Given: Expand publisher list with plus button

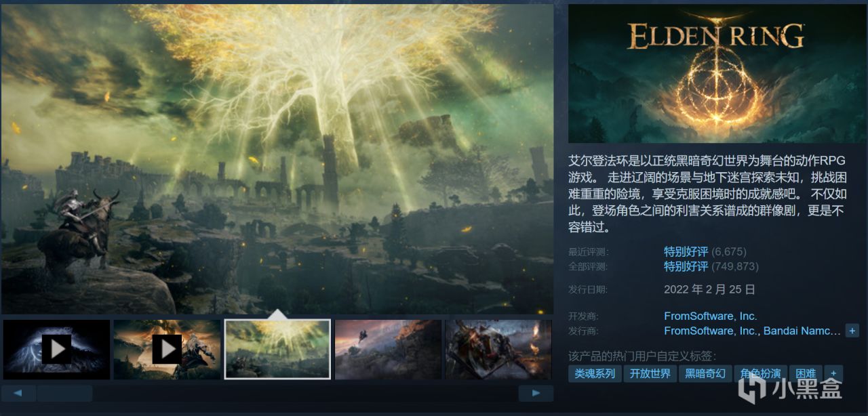Looking at the screenshot, I should [x=852, y=331].
